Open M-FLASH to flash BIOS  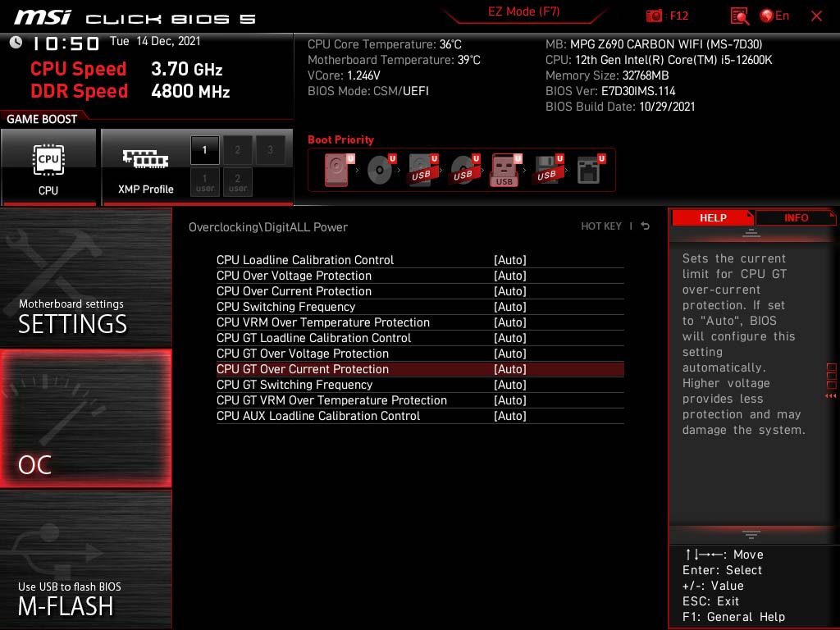85,559
